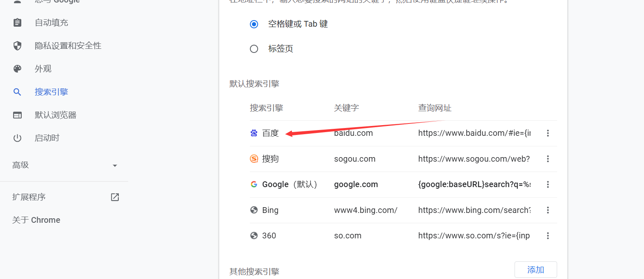Click the 360 engine name
The height and width of the screenshot is (279, 644).
coord(269,236)
